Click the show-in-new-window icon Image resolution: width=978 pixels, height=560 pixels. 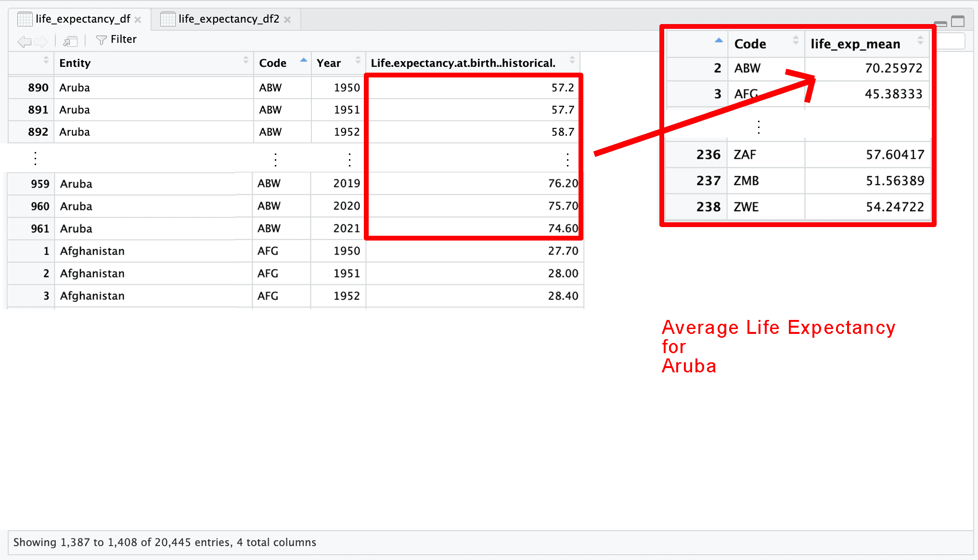[x=70, y=41]
